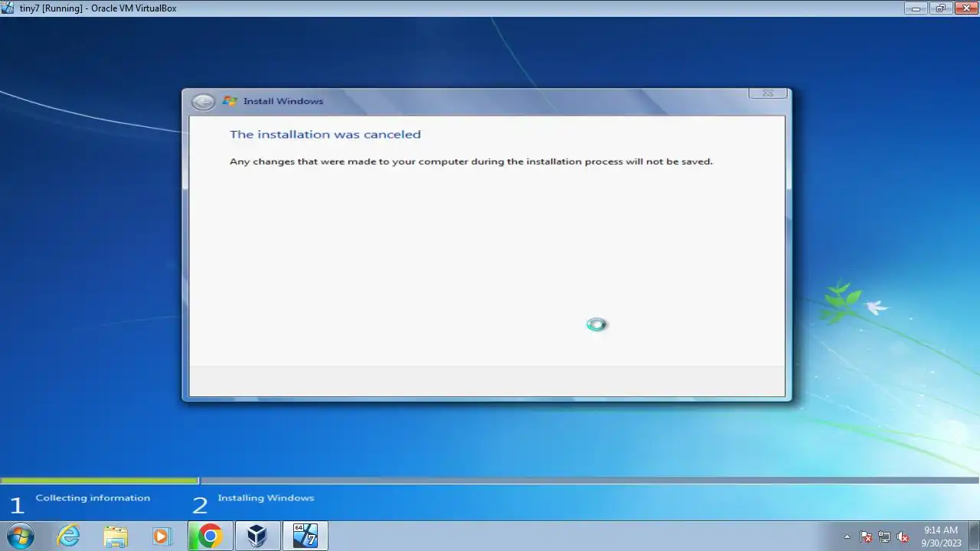The width and height of the screenshot is (980, 551).
Task: Click the Show desktop strip
Action: (x=974, y=536)
